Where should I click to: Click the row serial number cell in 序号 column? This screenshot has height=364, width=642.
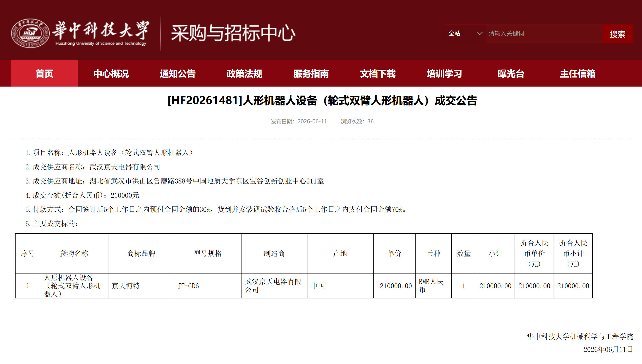click(28, 286)
